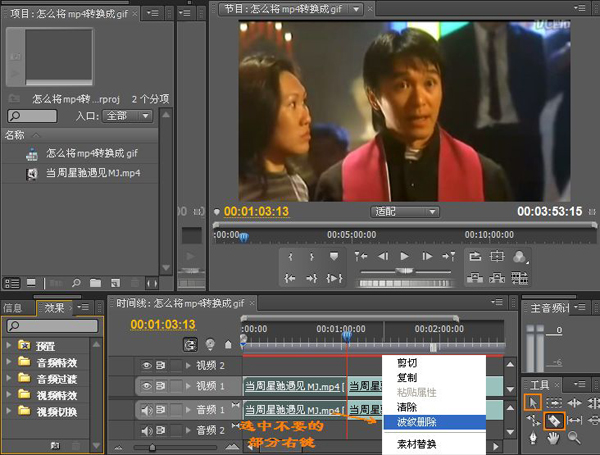Image resolution: width=600 pixels, height=455 pixels.
Task: Click Set Encore chapter marker icon
Action: click(210, 344)
